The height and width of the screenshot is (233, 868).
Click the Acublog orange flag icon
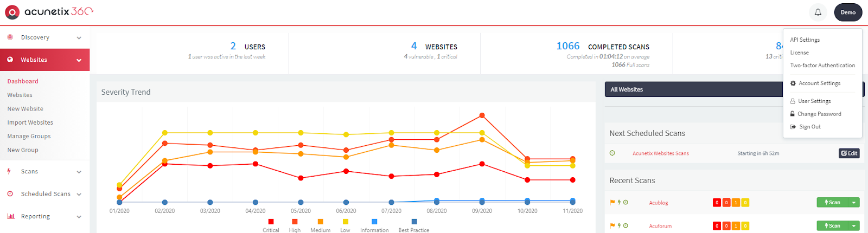612,202
